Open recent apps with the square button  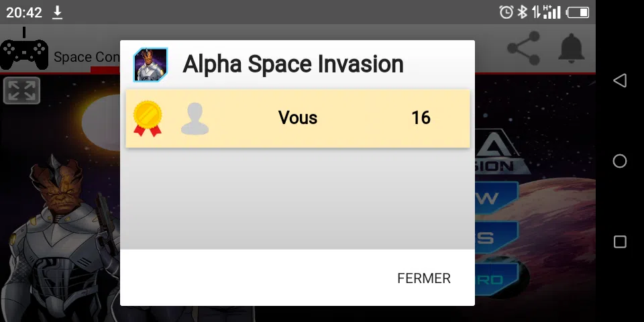point(620,241)
